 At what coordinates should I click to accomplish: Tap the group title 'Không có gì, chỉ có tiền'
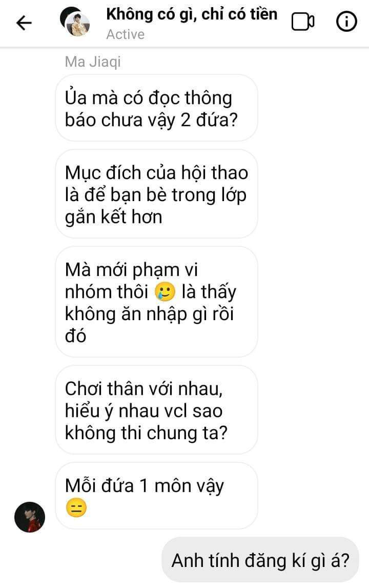click(x=192, y=15)
